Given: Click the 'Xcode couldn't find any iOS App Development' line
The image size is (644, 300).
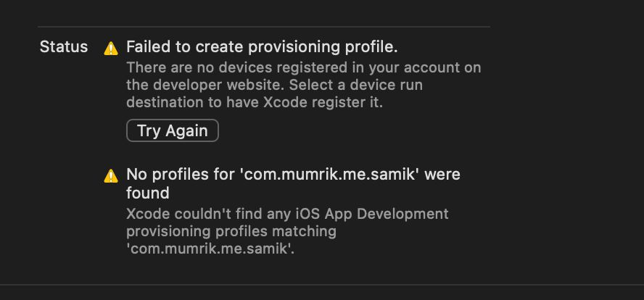Looking at the screenshot, I should tap(287, 214).
